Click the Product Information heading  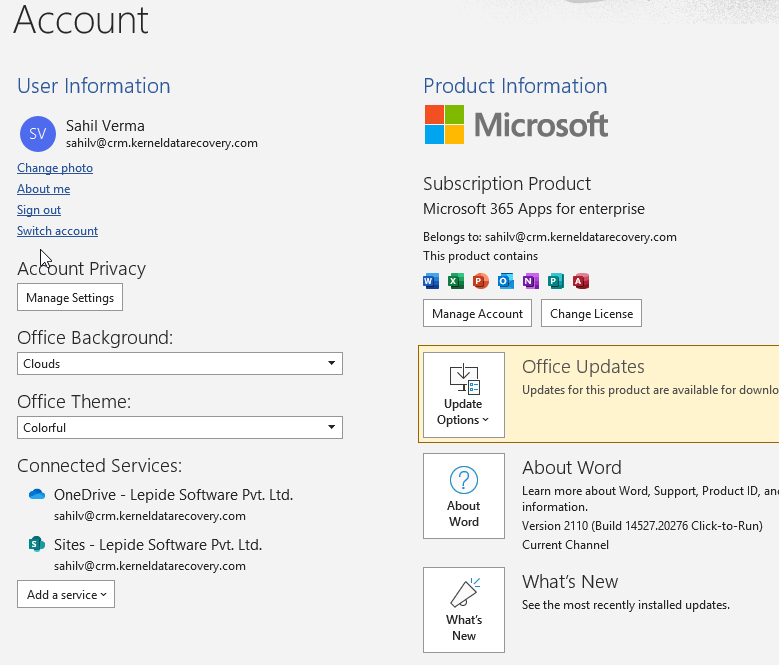pos(515,86)
